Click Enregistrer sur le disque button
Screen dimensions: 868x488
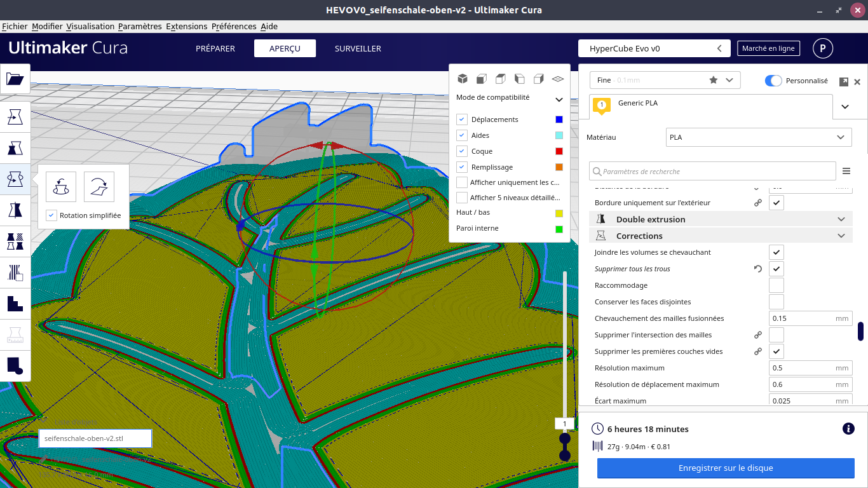(x=726, y=468)
